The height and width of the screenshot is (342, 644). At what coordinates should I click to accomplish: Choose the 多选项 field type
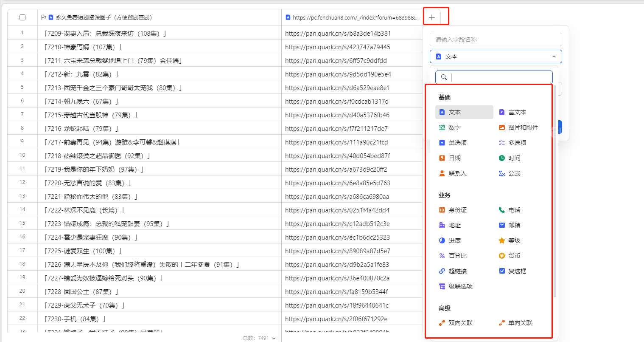pos(512,143)
